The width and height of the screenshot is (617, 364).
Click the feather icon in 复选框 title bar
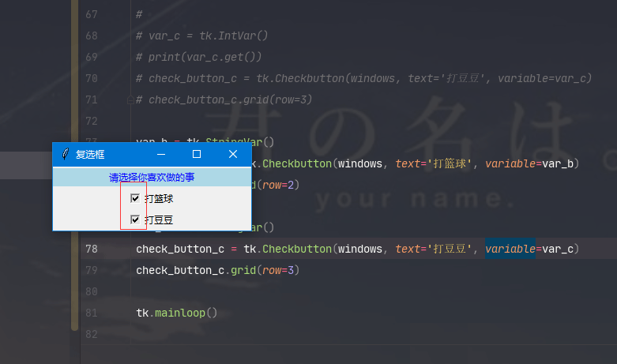[x=65, y=154]
